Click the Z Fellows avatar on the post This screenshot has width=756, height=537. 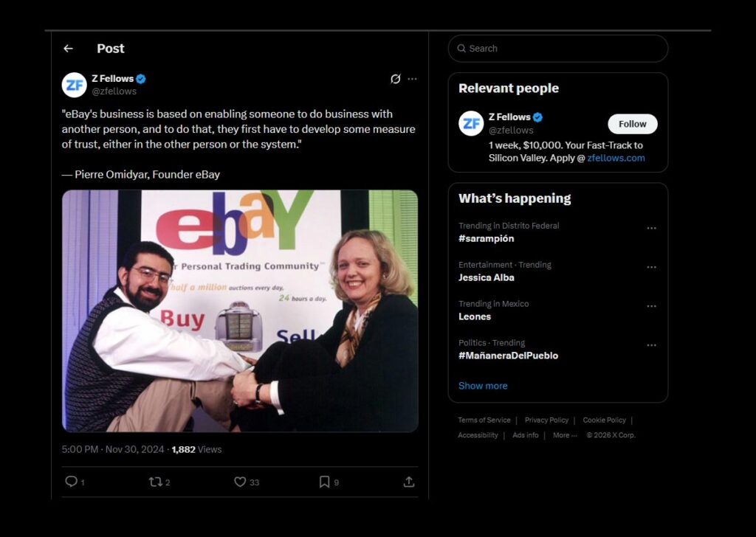click(x=75, y=85)
